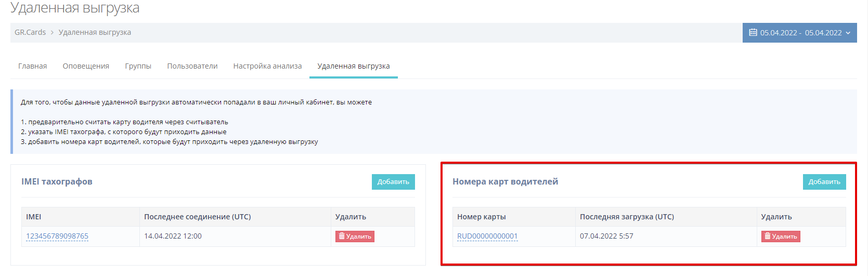Click the IMEI column header
Viewport: 868px width, 276px height.
click(34, 217)
